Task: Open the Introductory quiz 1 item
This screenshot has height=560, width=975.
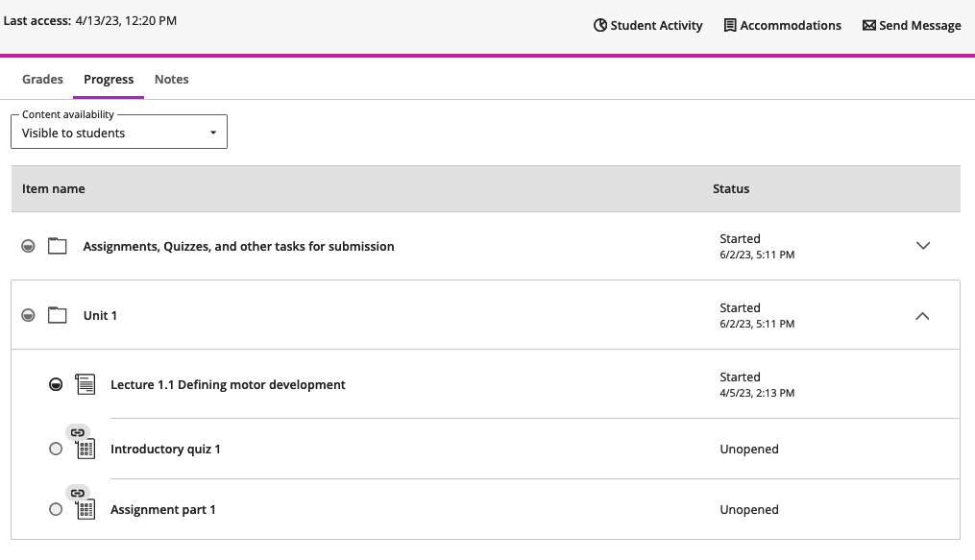Action: click(165, 449)
